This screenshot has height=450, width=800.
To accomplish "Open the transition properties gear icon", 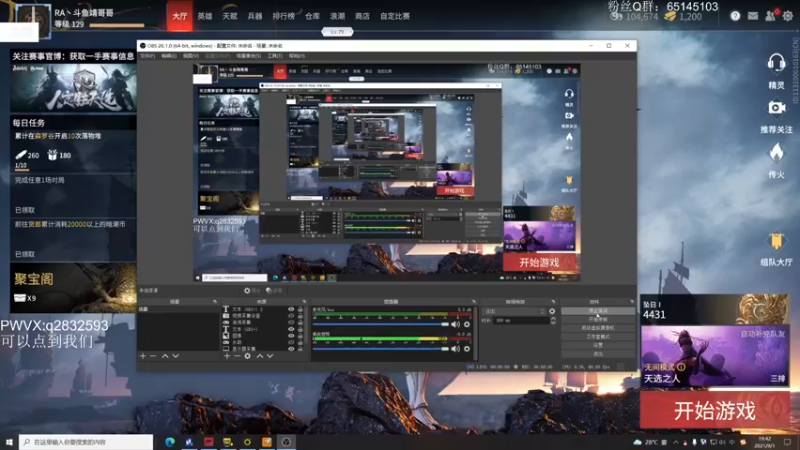I will pyautogui.click(x=552, y=311).
